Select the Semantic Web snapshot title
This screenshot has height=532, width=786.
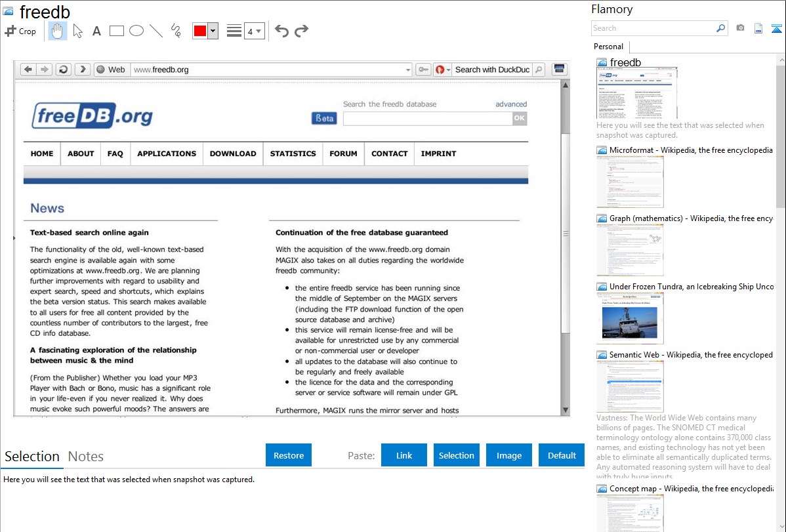pos(691,354)
